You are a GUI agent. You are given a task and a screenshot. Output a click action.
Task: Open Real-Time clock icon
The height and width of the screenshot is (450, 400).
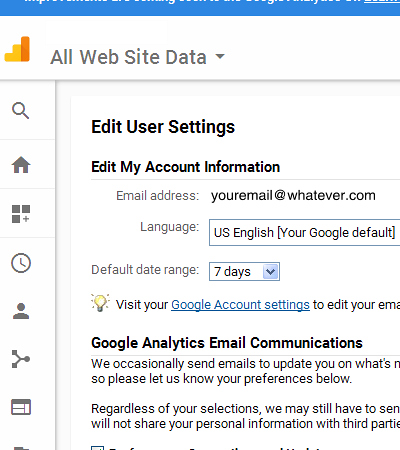coord(21,263)
